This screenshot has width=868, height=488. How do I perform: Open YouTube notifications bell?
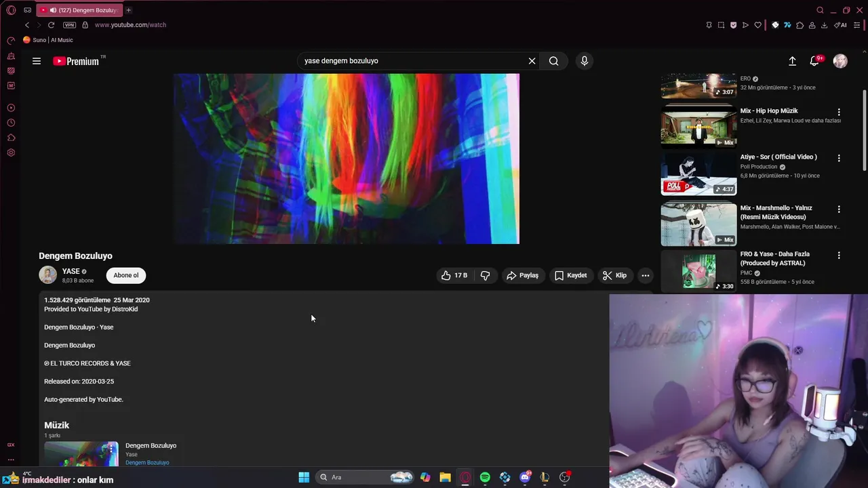815,61
